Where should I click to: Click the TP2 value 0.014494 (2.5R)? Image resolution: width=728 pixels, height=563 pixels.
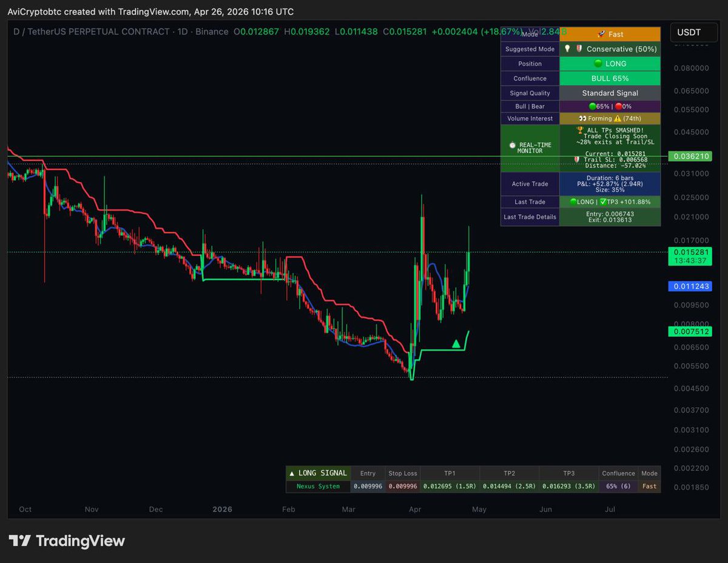(509, 486)
